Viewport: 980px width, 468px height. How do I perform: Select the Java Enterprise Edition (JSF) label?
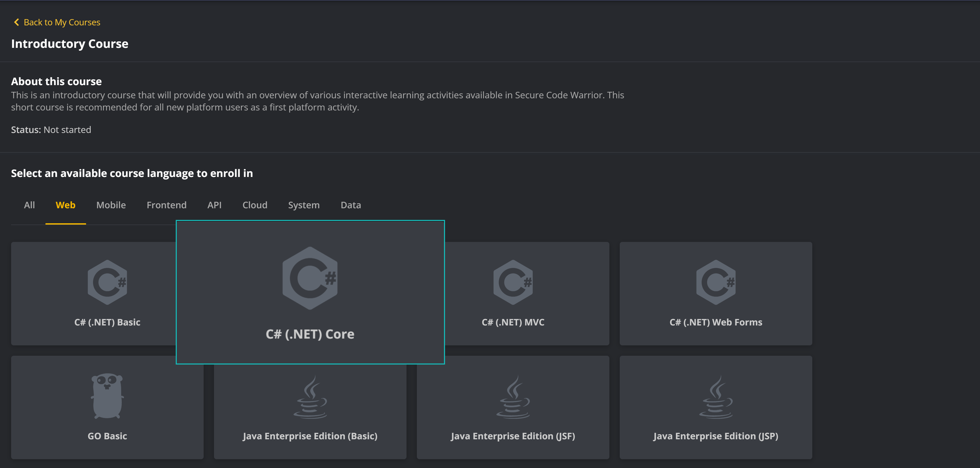(x=513, y=436)
